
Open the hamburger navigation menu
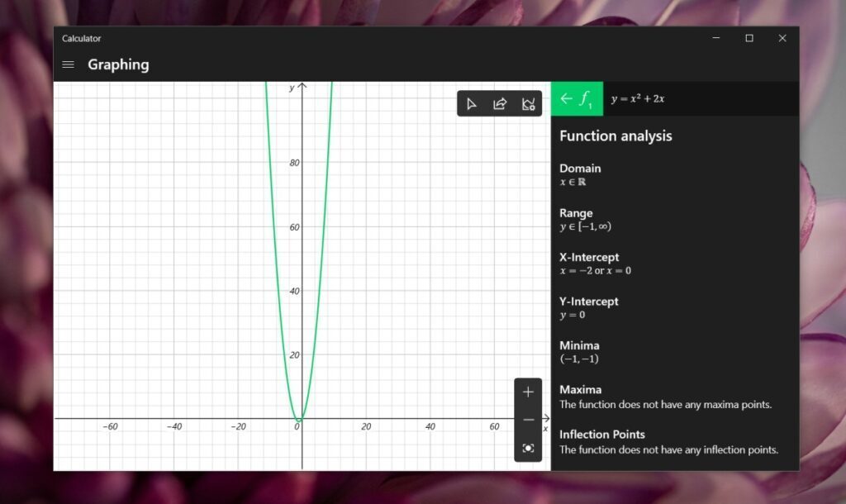click(x=68, y=64)
